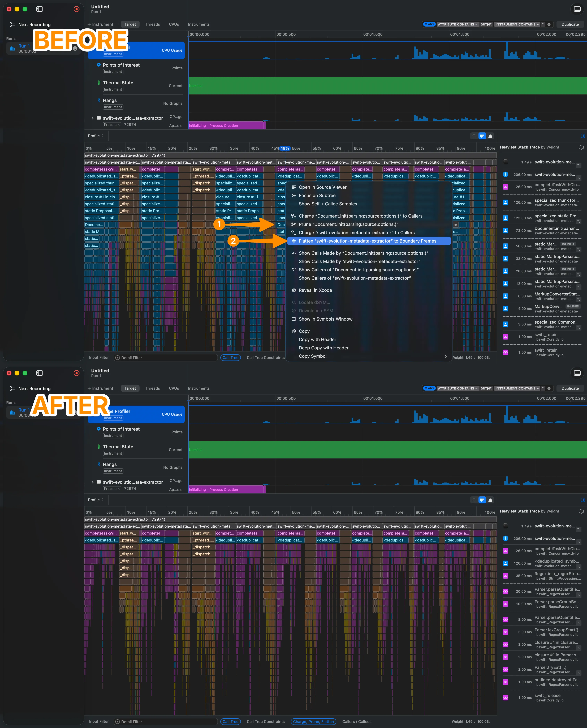Clear the track filter in AFTER window
Viewport: 587px width, 728px height.
(549, 388)
